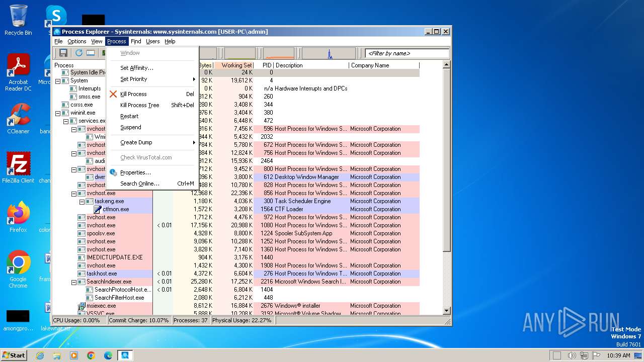Open Windows Media Player taskbar icon
The height and width of the screenshot is (362, 644).
(74, 355)
